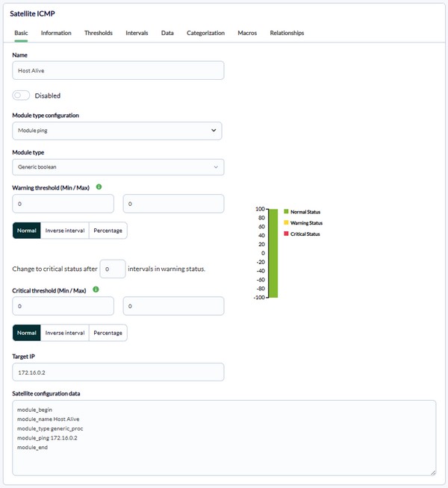
Task: Open the Categorization tab
Action: click(205, 33)
